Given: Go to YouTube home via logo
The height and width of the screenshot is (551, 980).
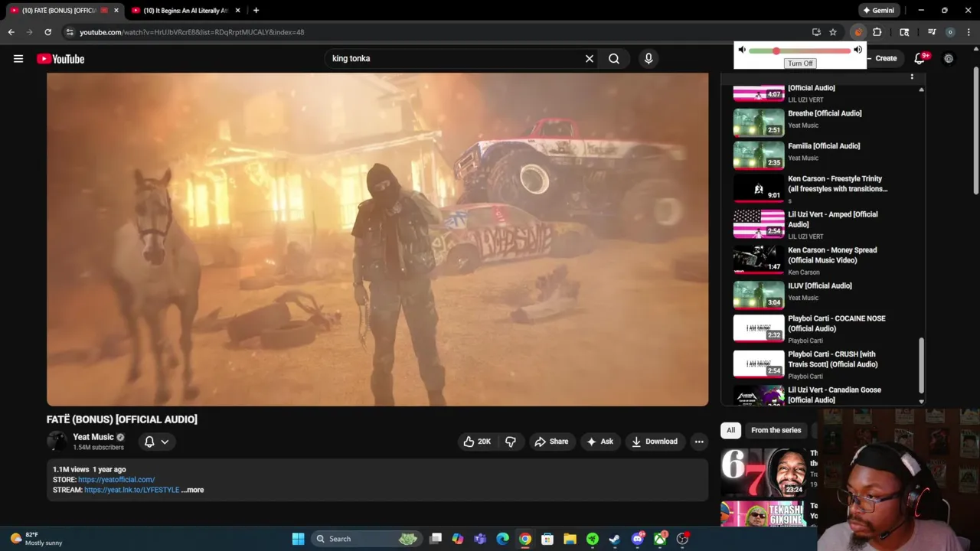Looking at the screenshot, I should (60, 59).
